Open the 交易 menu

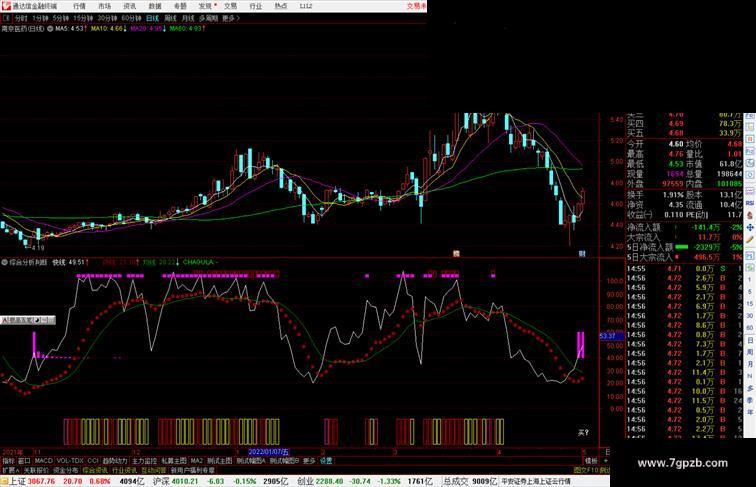pyautogui.click(x=230, y=6)
